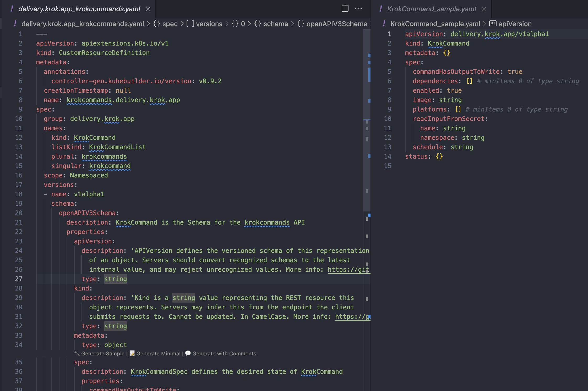Select the 0 breadcrumb item
This screenshot has width=588, height=391.
tap(243, 24)
